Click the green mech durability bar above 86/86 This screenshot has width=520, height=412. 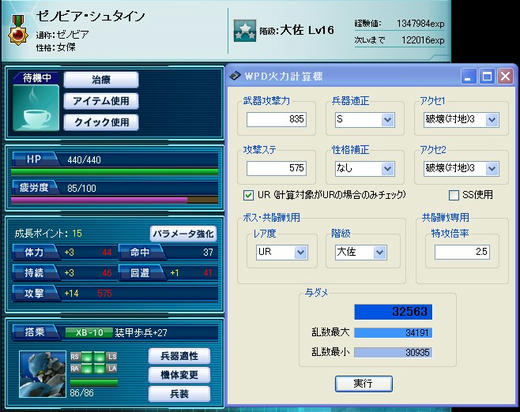(94, 382)
